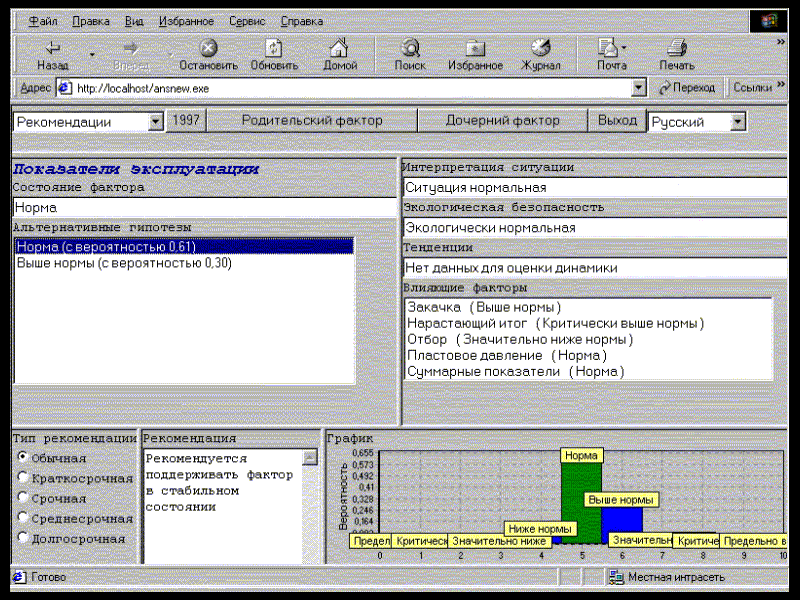
Task: Print the page with Печать icon
Action: coord(677,47)
